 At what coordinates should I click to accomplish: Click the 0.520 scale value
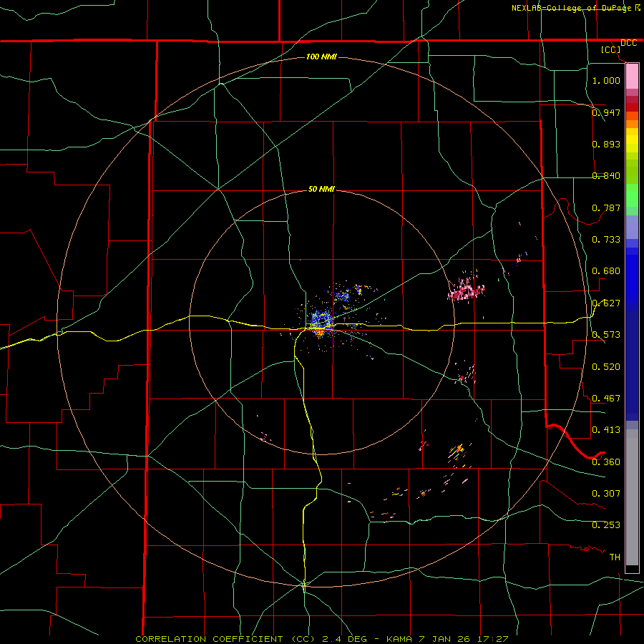click(606, 366)
